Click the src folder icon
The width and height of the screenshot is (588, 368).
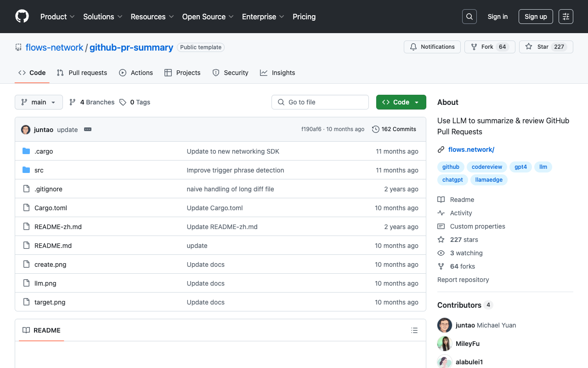26,170
